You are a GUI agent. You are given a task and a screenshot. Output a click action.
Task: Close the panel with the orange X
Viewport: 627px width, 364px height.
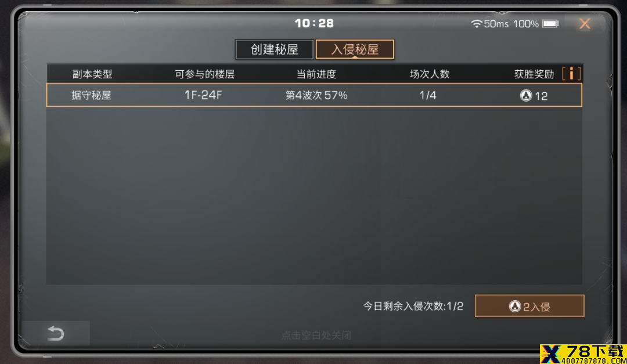click(585, 24)
